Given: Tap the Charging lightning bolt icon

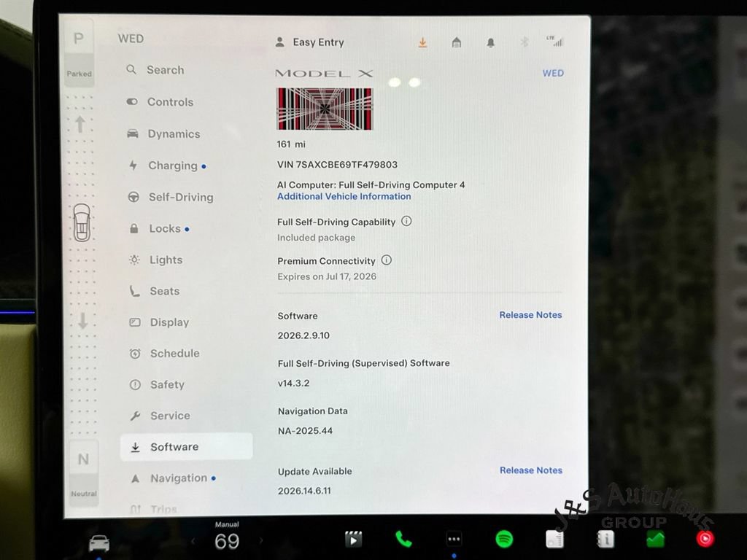Looking at the screenshot, I should point(133,166).
